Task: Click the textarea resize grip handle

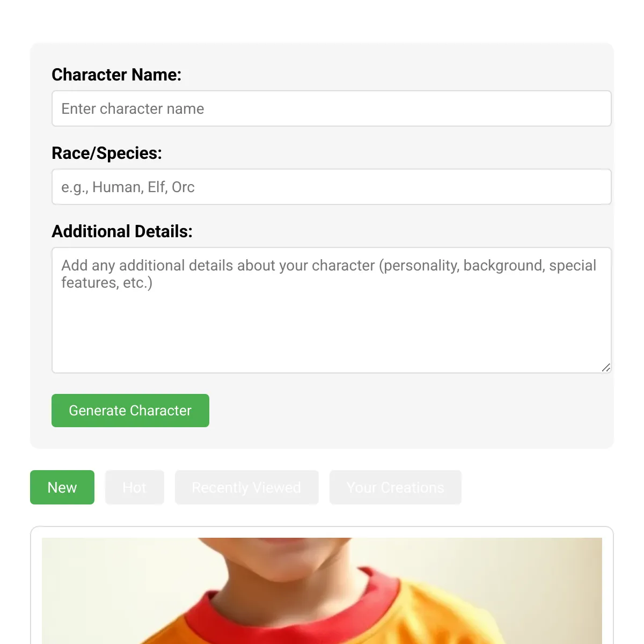Action: point(606,368)
